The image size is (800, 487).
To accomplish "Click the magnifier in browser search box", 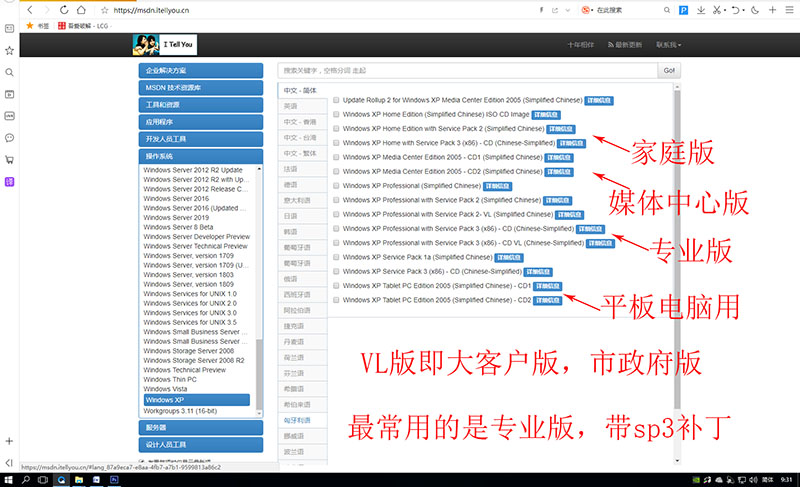I will 667,10.
